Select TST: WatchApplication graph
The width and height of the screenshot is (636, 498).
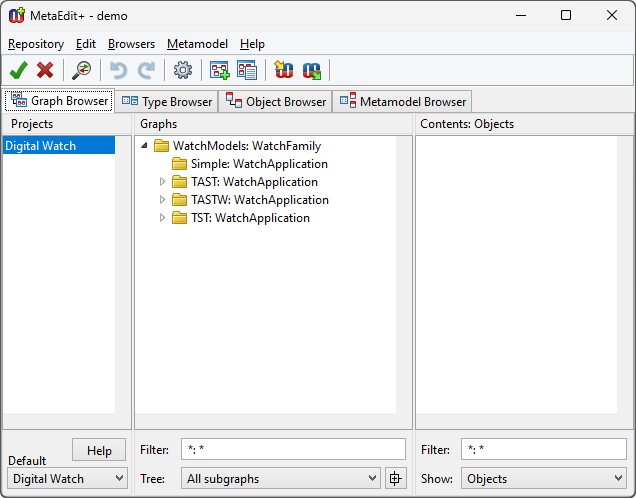coord(250,218)
